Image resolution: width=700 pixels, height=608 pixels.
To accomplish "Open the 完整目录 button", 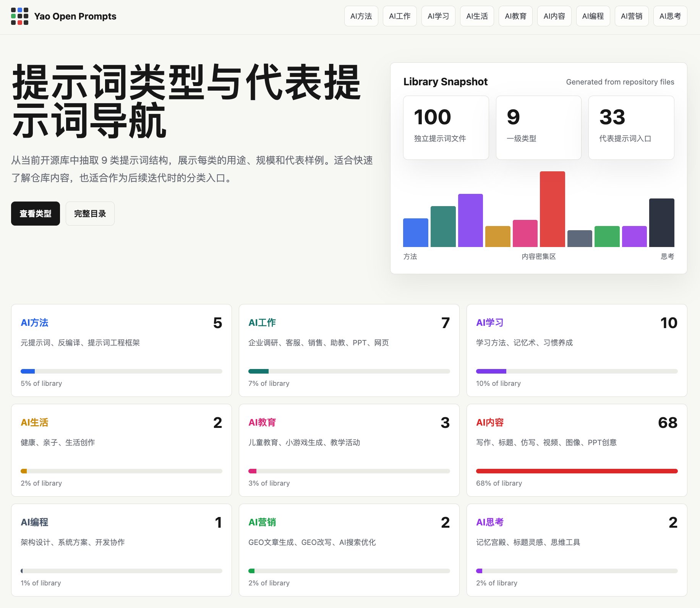I will tap(90, 213).
